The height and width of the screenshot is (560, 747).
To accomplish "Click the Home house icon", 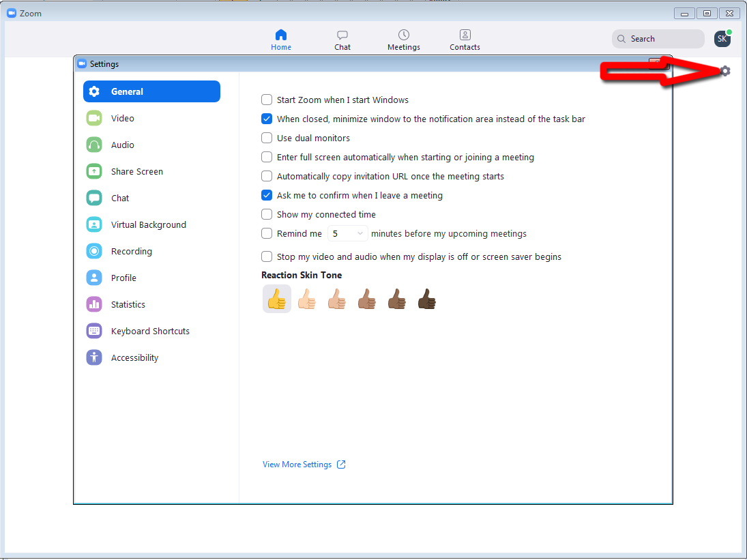I will click(x=281, y=35).
